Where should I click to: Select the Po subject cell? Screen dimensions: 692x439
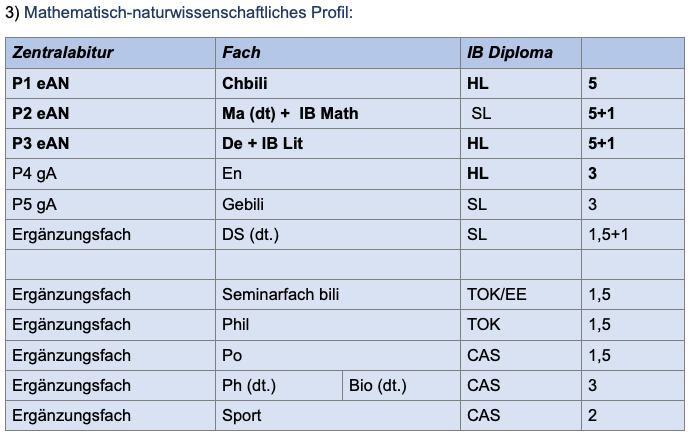pos(338,355)
